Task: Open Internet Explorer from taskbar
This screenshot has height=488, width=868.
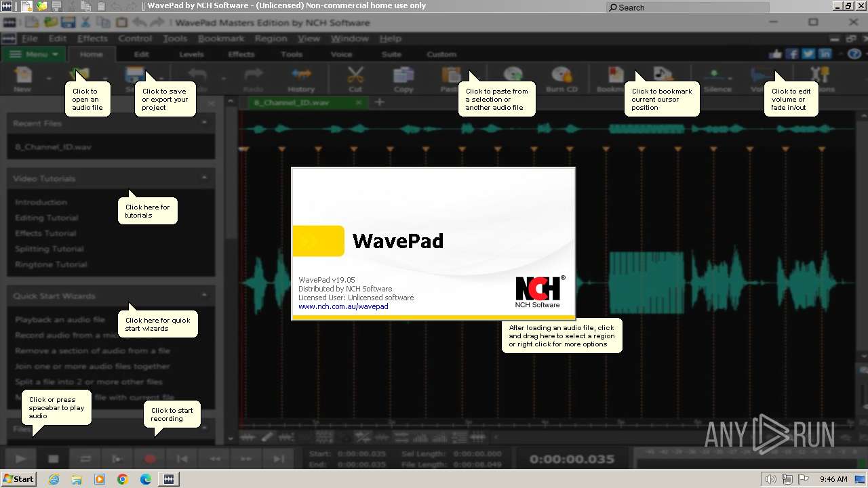Action: (54, 479)
